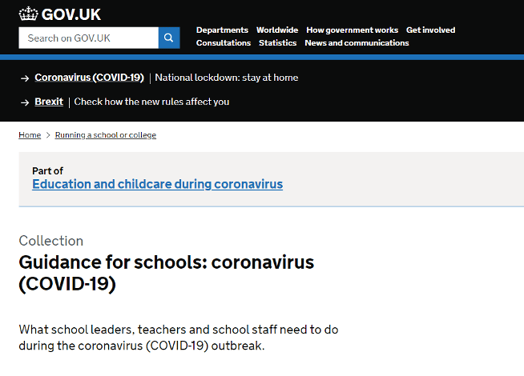Follow the Brexit banner link
The height and width of the screenshot is (376, 524).
click(x=49, y=102)
